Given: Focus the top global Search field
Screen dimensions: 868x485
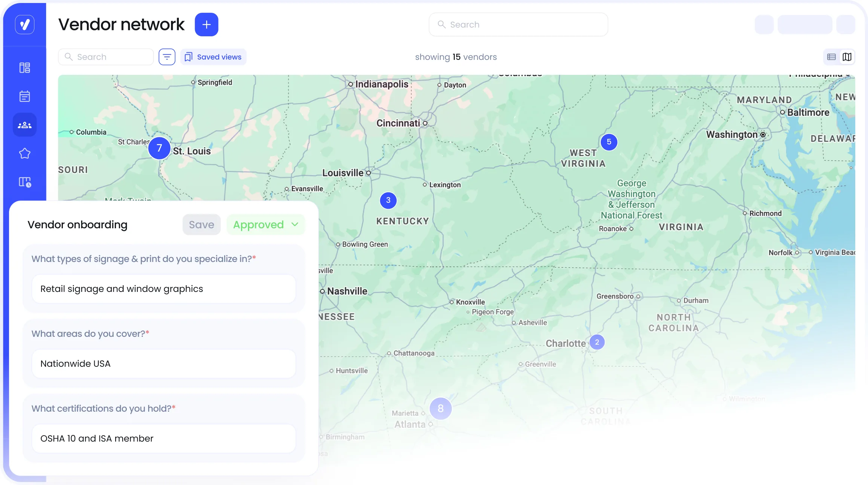Looking at the screenshot, I should (x=518, y=25).
